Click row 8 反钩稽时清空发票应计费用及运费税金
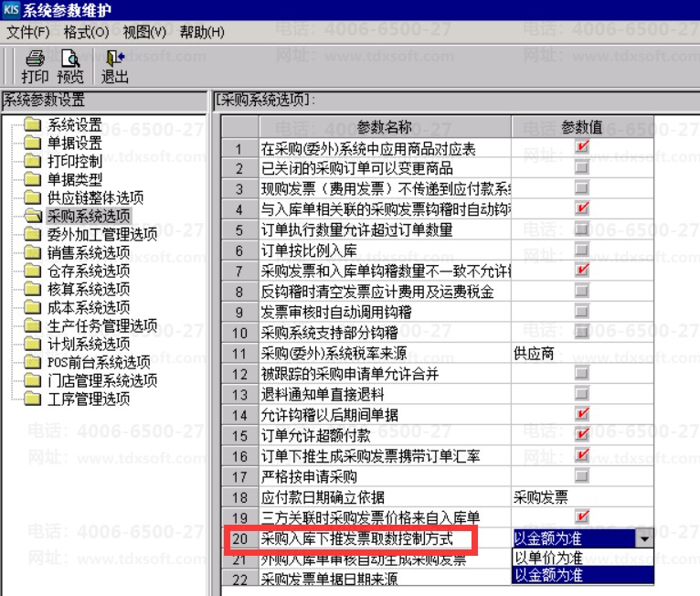Screen dimensions: 700x596 [377, 292]
